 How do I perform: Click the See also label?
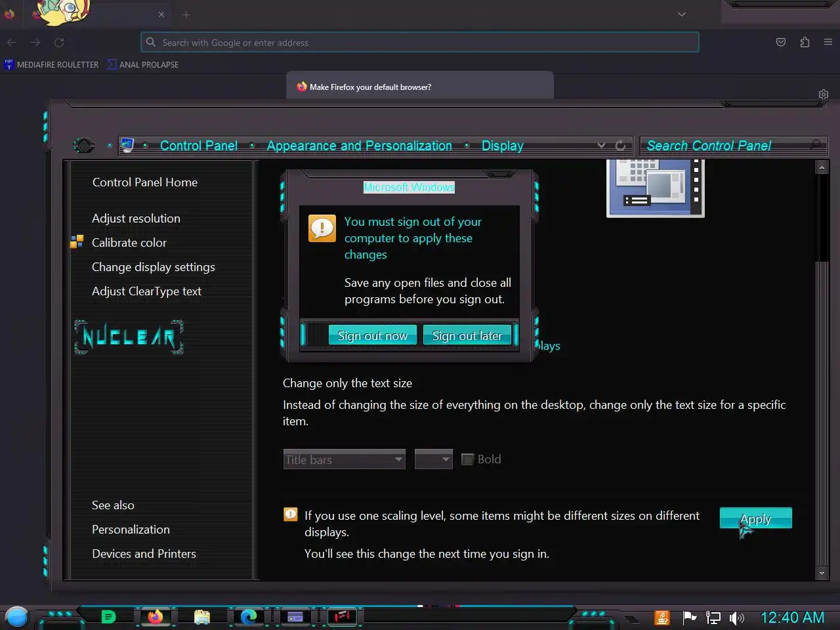tap(113, 505)
